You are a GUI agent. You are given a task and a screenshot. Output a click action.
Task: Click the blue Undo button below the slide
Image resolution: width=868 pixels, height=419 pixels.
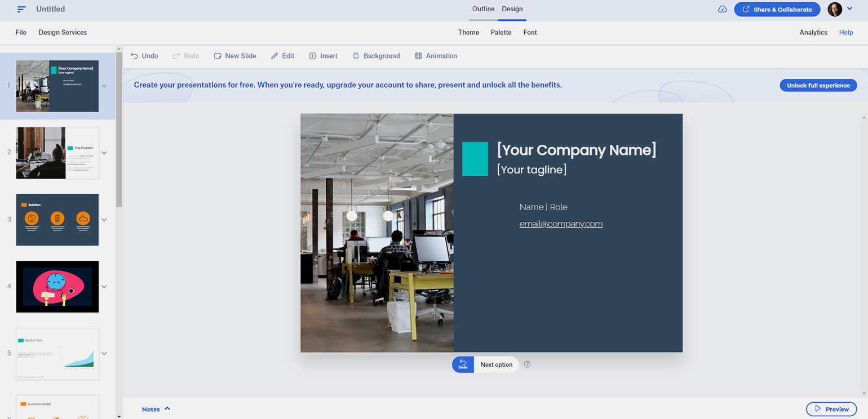point(463,364)
